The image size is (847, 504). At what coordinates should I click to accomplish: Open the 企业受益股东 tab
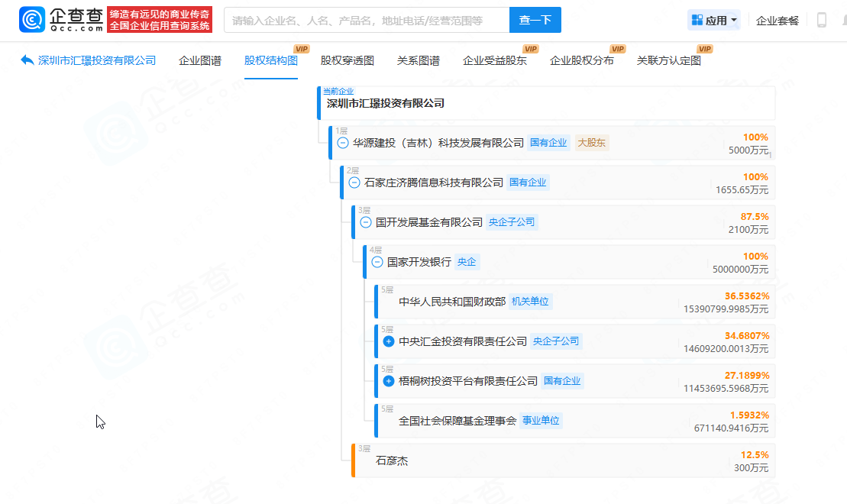pyautogui.click(x=494, y=60)
